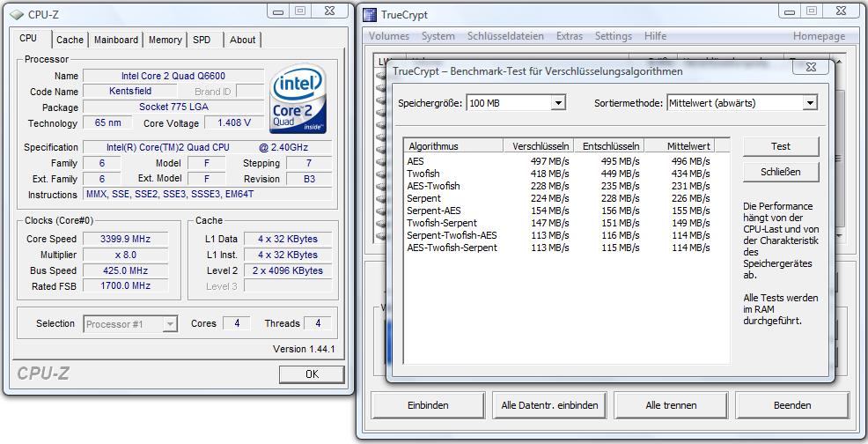
Task: Open the Schlüsseldateien menu
Action: (x=505, y=36)
